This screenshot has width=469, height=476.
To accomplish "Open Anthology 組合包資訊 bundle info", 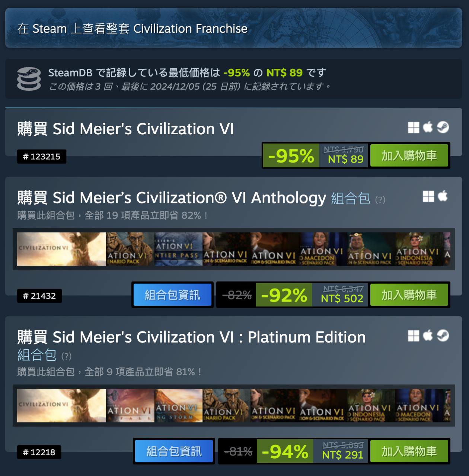I will pos(173,295).
